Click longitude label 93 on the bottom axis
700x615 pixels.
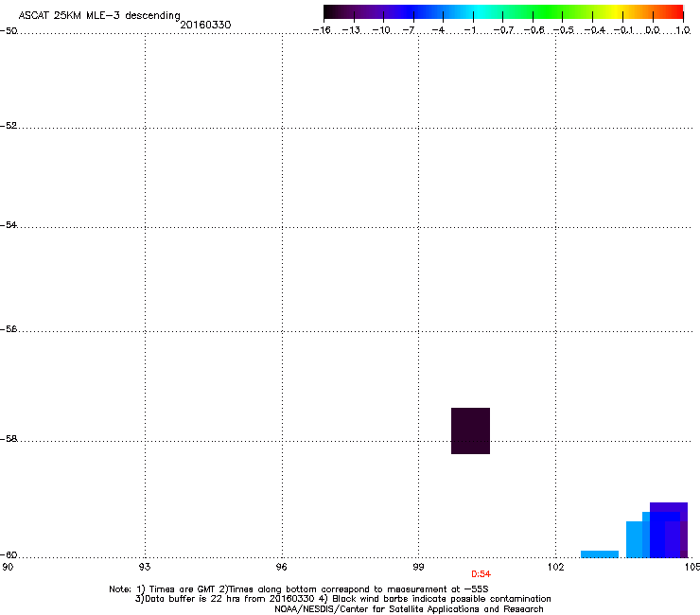pos(145,567)
